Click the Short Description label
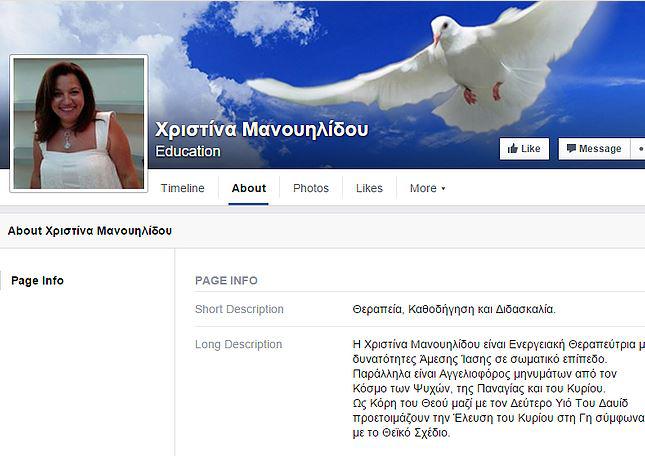Viewport: 645px width, 456px height. [239, 309]
